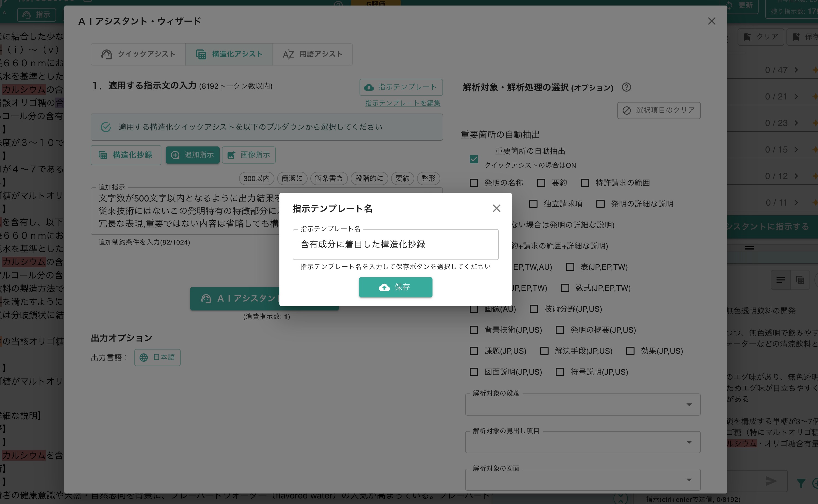Check 発明の詳細な説明 checkbox
This screenshot has height=504, width=818.
tap(600, 204)
